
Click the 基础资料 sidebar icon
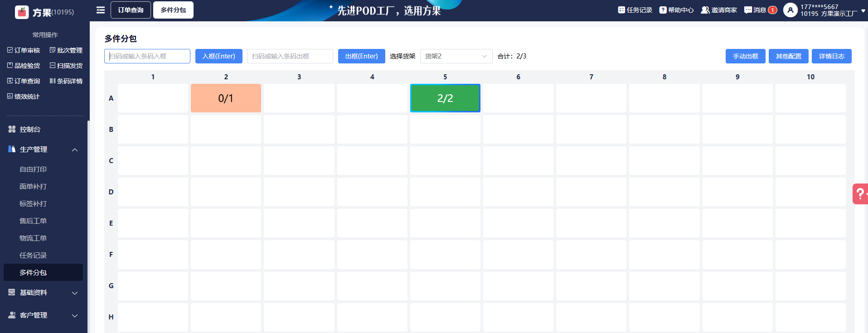pyautogui.click(x=12, y=293)
